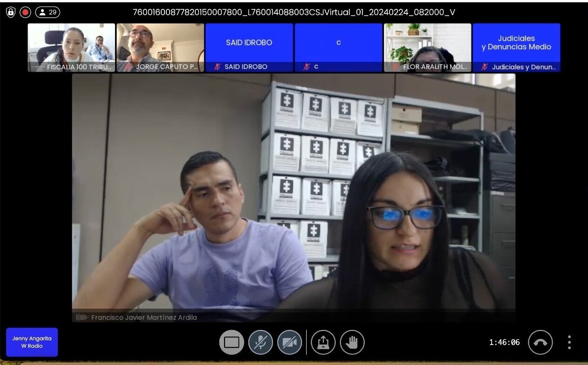Change the video layout view
Screen dimensions: 588x365
click(232, 343)
